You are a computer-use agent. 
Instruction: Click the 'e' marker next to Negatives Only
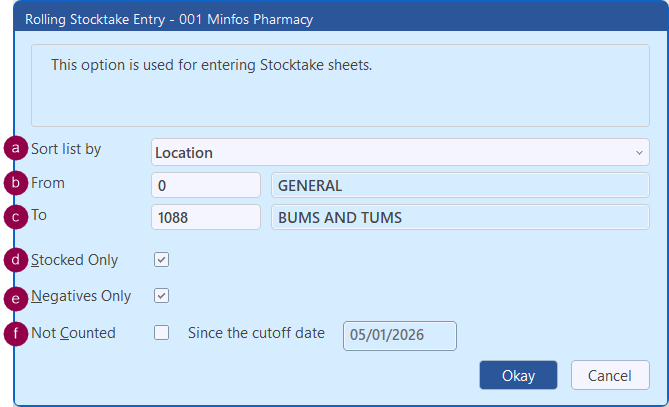[15, 296]
